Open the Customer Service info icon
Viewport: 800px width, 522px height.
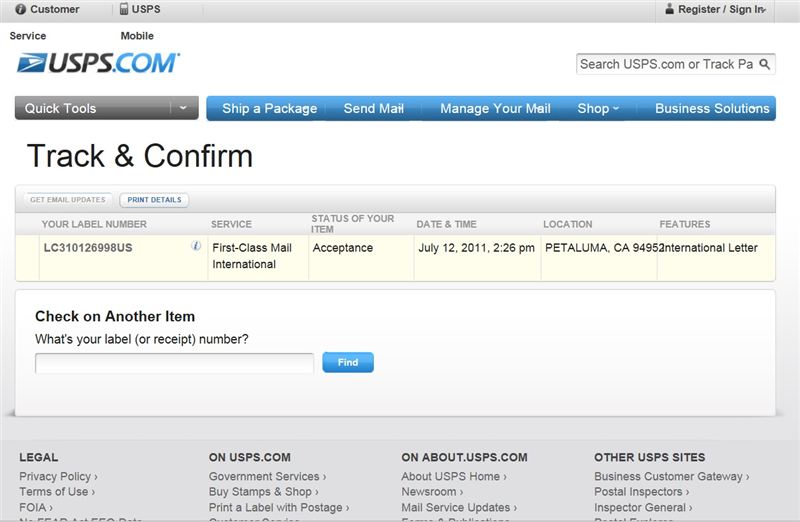[20, 9]
